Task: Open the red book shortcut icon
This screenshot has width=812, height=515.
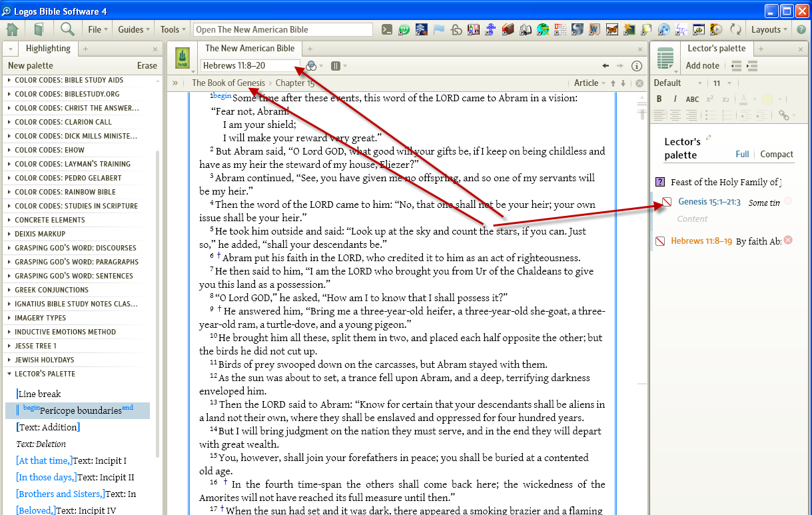Action: coord(508,29)
